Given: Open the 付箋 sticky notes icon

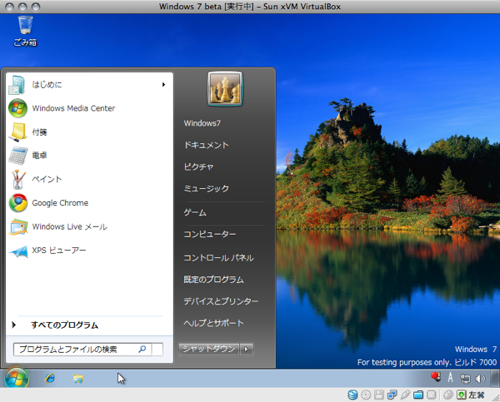Looking at the screenshot, I should click(x=18, y=132).
